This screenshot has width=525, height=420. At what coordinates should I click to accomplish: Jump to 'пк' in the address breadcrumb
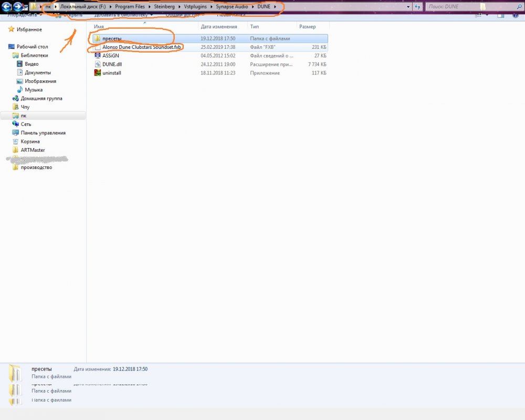[x=48, y=7]
